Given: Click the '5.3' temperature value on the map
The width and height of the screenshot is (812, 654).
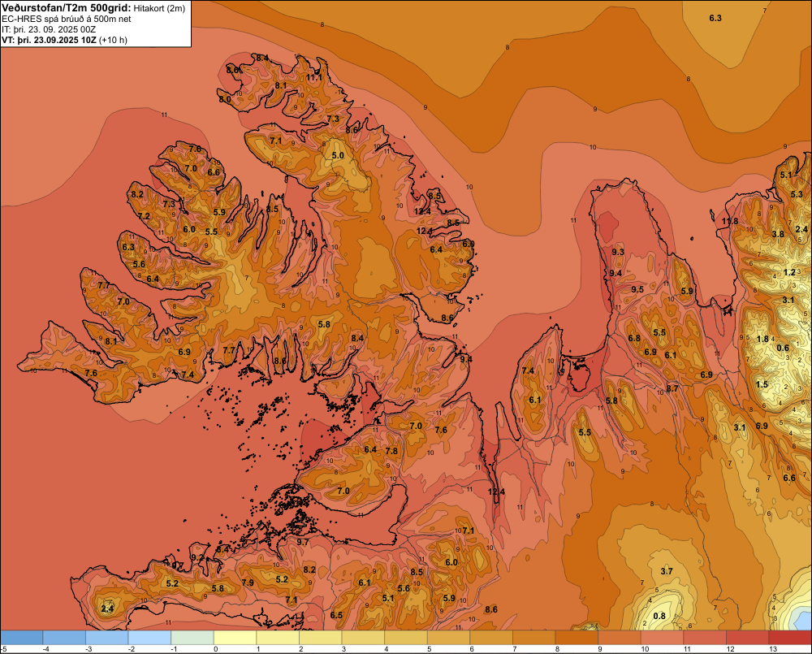Looking at the screenshot, I should click(x=797, y=194).
